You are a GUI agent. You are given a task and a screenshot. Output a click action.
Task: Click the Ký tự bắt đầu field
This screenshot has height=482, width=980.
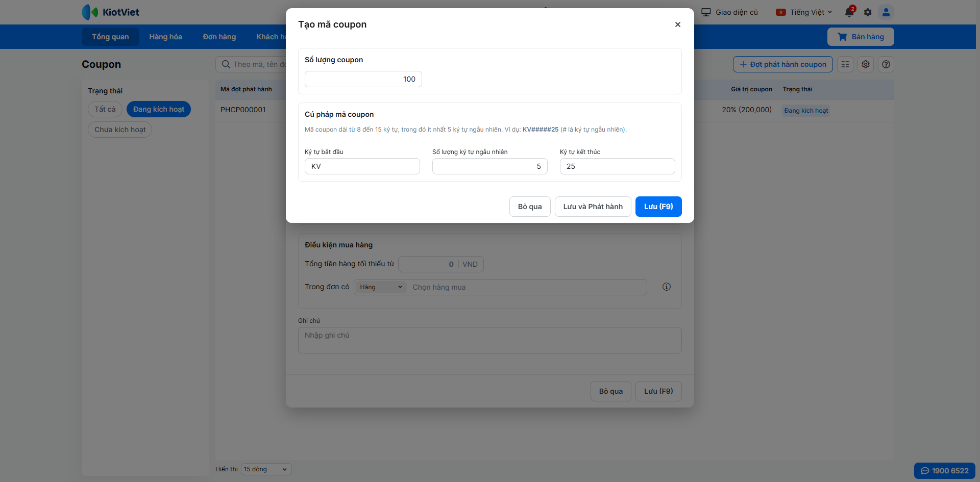pyautogui.click(x=362, y=166)
